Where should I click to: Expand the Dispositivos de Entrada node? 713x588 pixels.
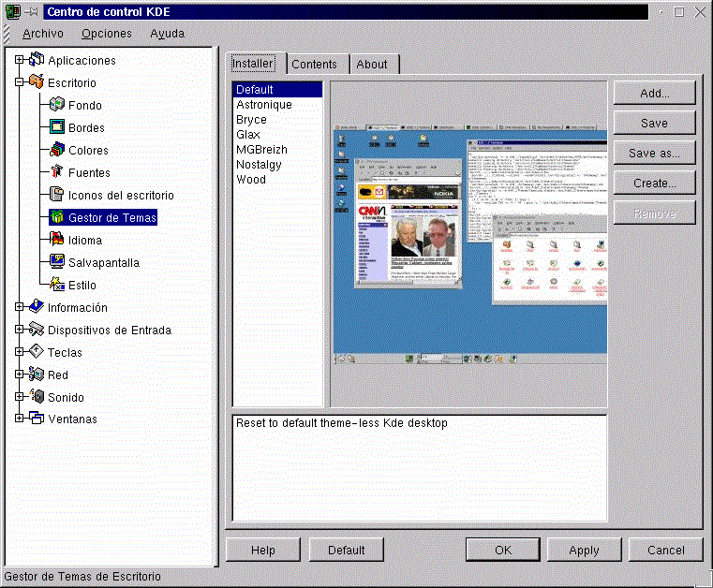19,331
